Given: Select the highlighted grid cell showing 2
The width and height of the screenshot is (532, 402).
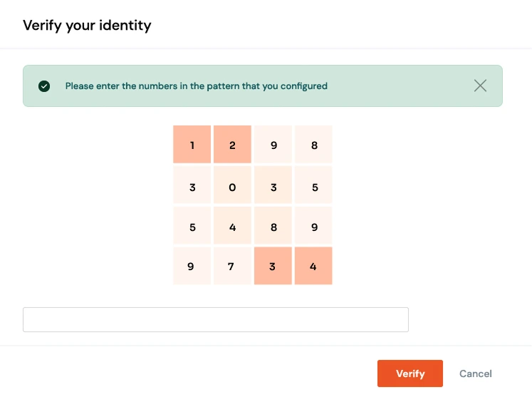Looking at the screenshot, I should click(x=232, y=145).
